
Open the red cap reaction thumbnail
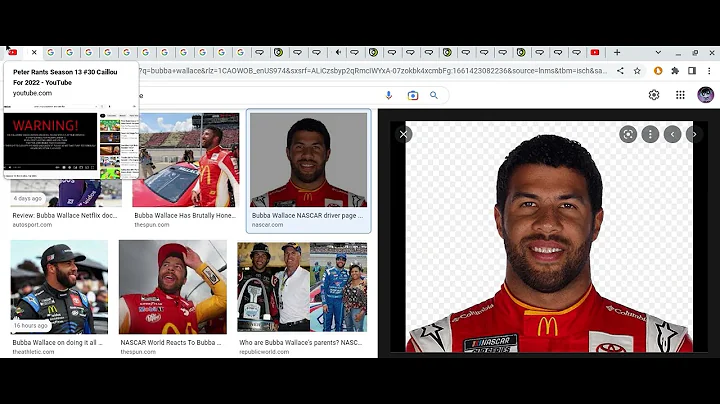pos(173,287)
